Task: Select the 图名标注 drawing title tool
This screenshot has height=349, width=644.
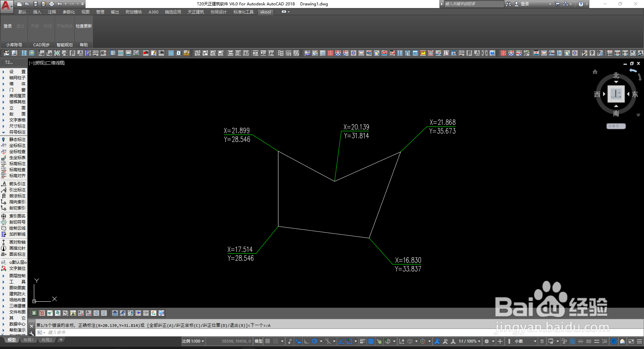Action: 14,254
